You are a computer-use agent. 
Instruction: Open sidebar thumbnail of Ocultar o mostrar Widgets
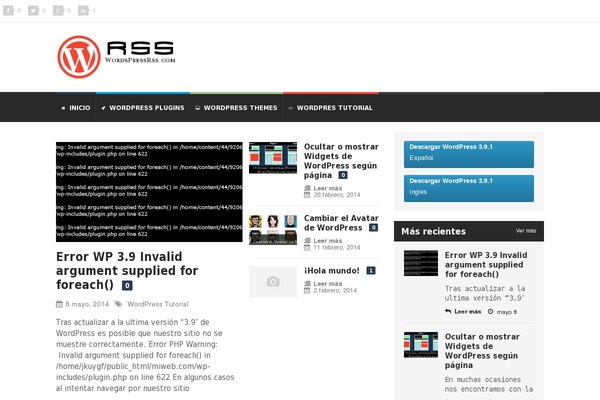[421, 345]
